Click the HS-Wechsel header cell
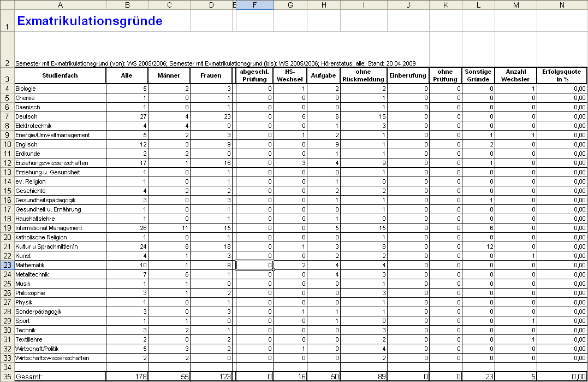Viewport: 588px width, 382px height. coord(290,75)
